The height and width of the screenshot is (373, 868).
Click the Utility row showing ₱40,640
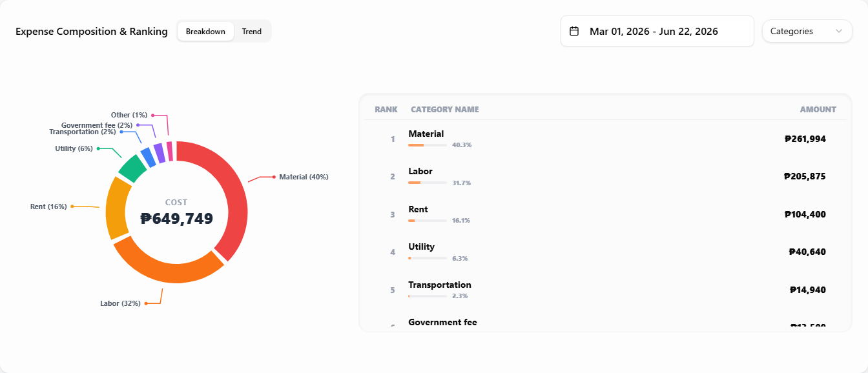tap(605, 252)
